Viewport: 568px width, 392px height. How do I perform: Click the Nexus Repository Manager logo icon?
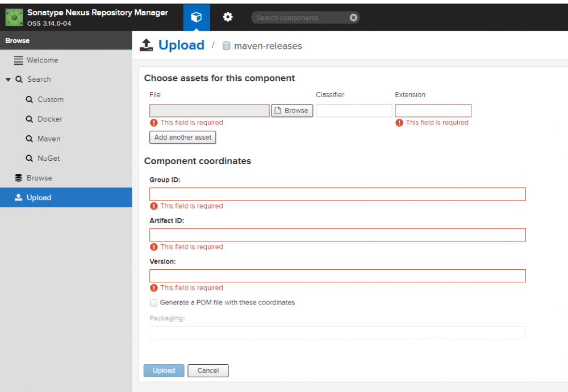click(14, 18)
